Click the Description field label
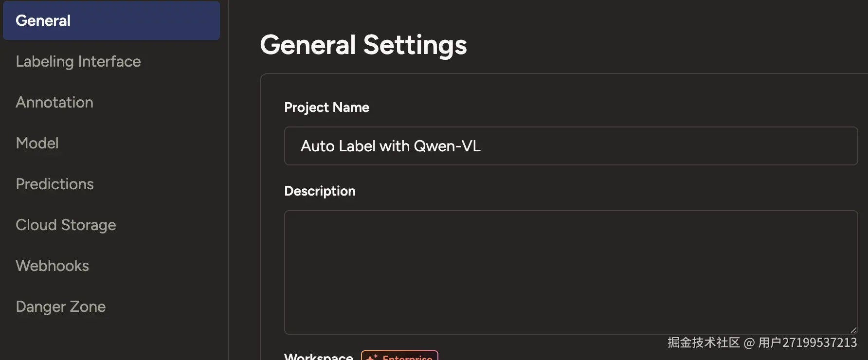Image resolution: width=868 pixels, height=360 pixels. tap(320, 191)
